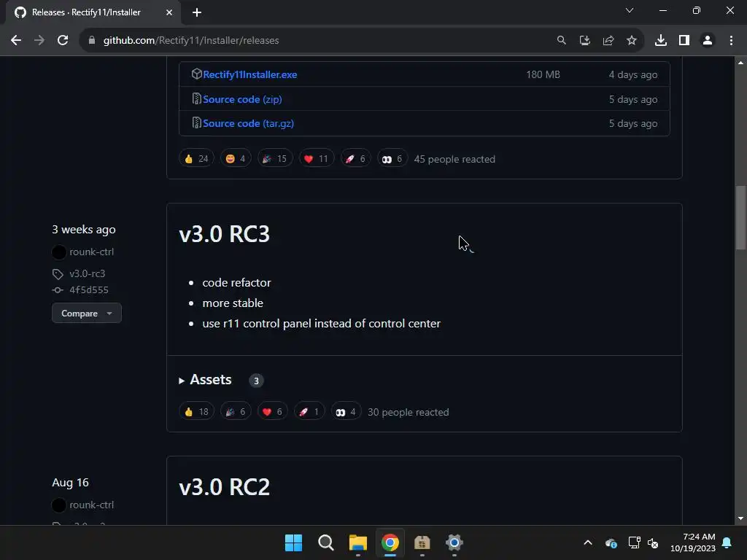The image size is (747, 560).
Task: Click the scrollbar up arrow
Action: [x=740, y=63]
